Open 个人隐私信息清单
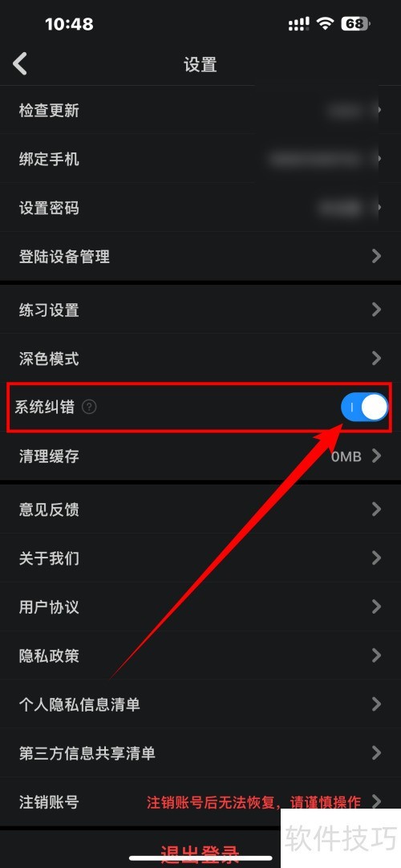 (x=200, y=704)
